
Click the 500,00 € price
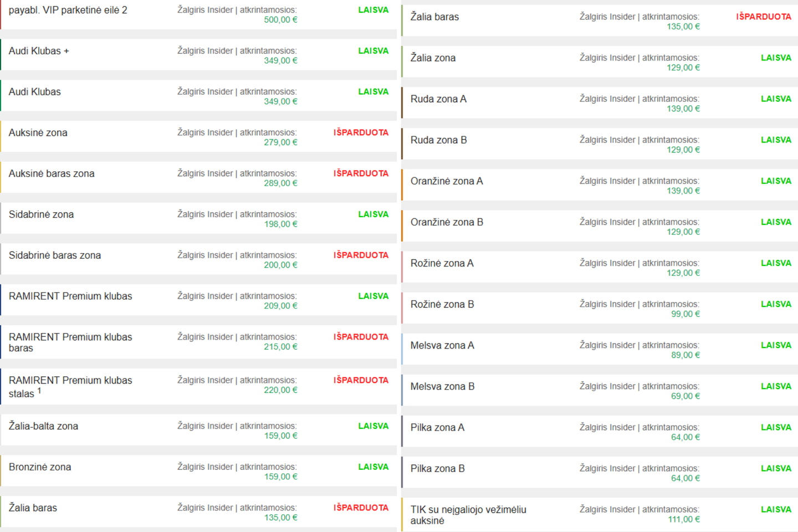280,20
